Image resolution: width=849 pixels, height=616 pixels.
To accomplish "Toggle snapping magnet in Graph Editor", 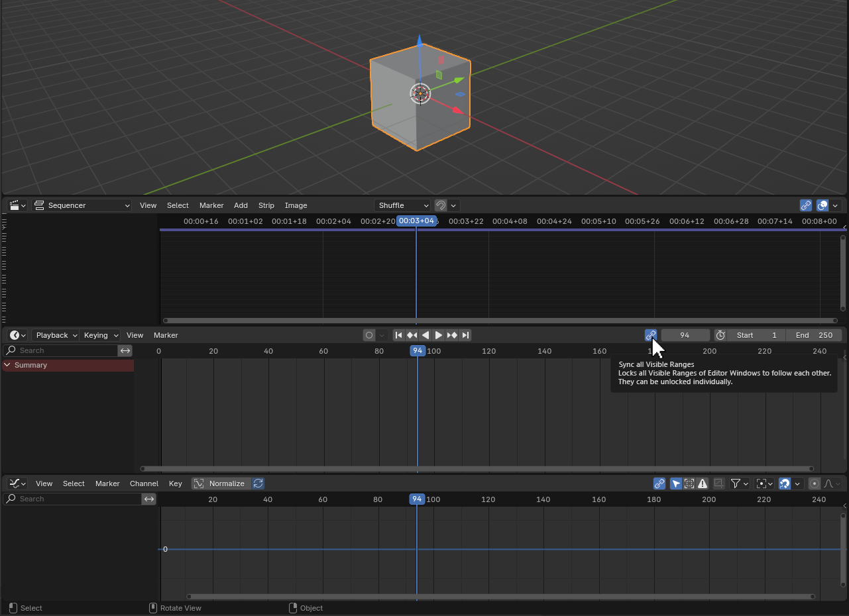I will point(785,484).
